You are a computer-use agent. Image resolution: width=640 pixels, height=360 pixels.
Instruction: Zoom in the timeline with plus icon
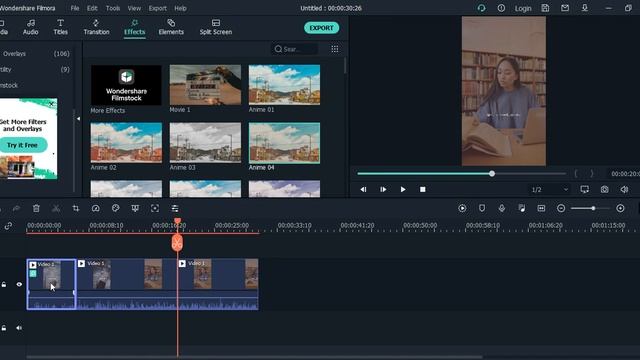[620, 209]
